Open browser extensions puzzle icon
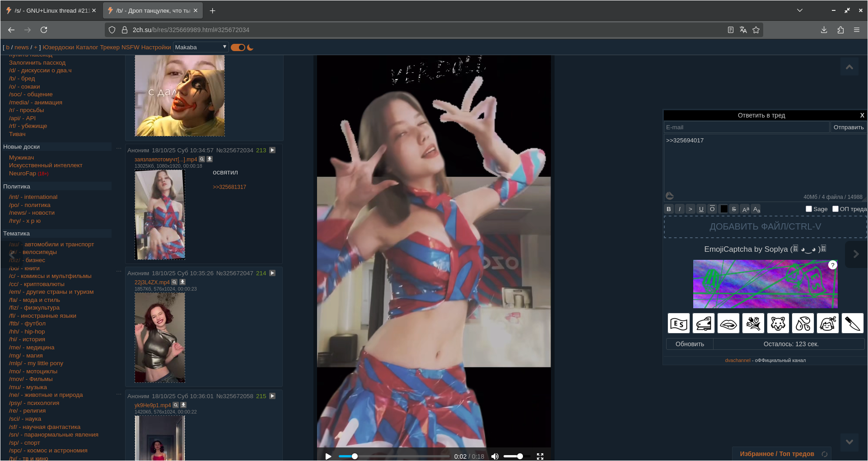The image size is (868, 461). click(840, 30)
